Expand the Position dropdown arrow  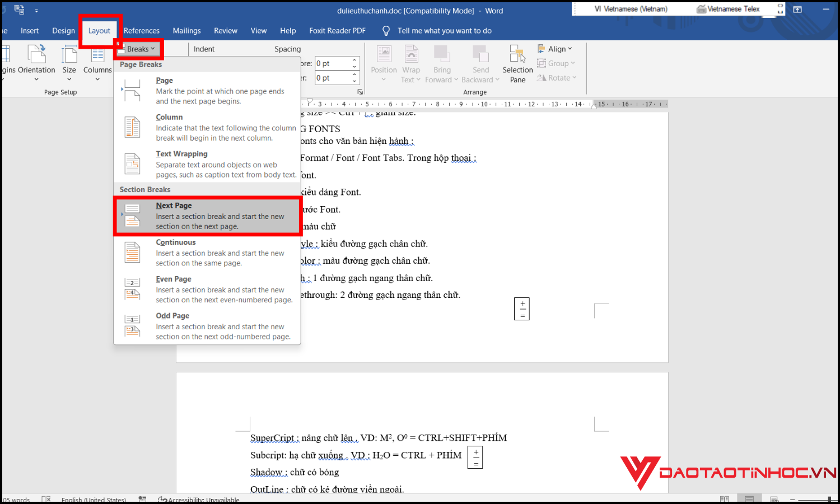pos(384,80)
